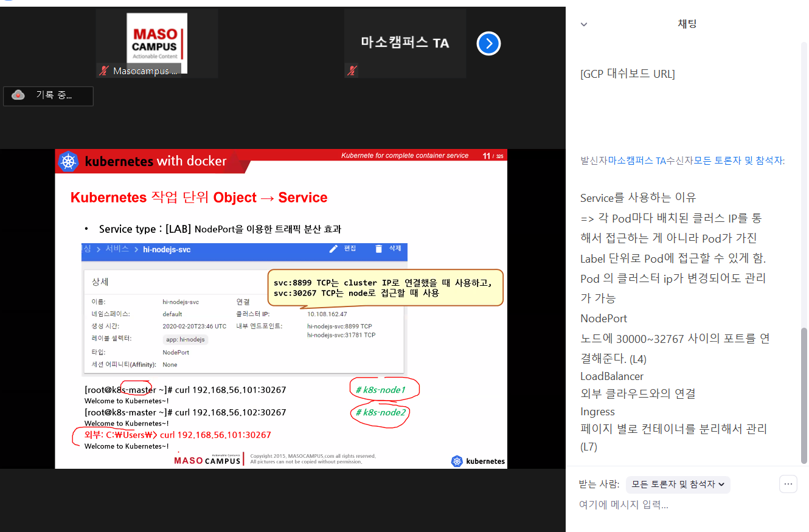Click the 여기에 메시지 입력 input field
The width and height of the screenshot is (809, 532).
click(x=669, y=505)
